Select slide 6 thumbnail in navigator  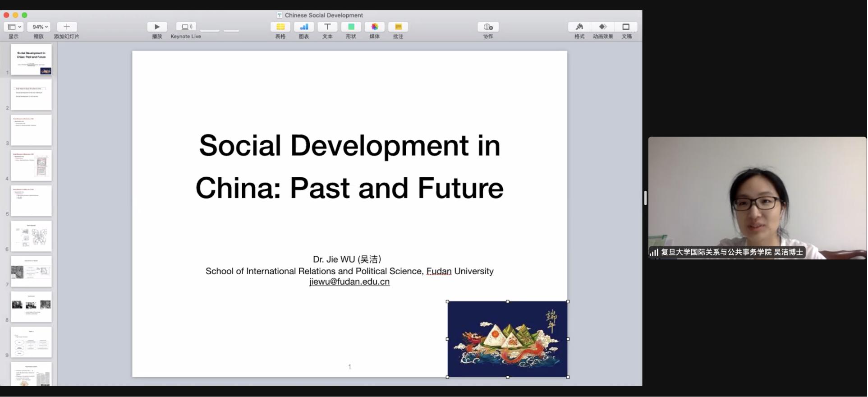click(x=31, y=236)
